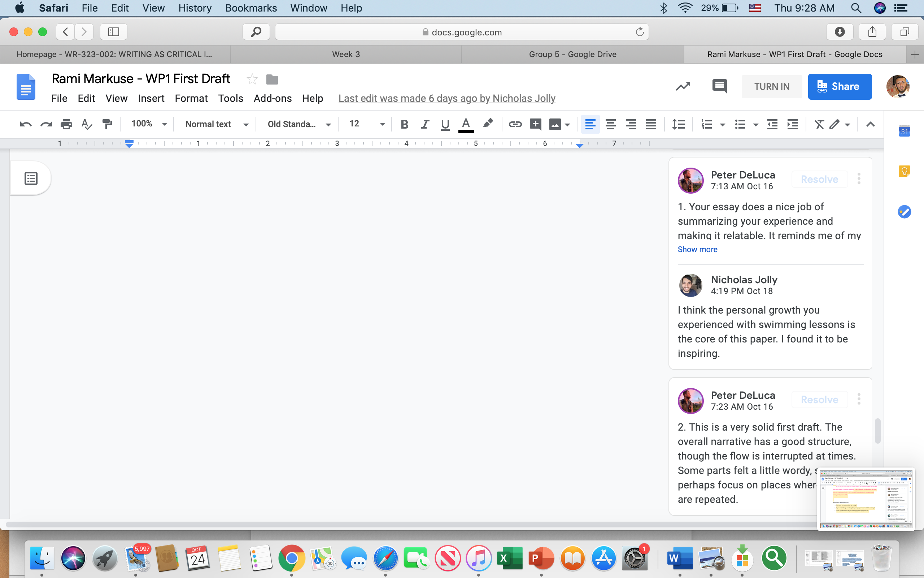Open zoom level 100% dropdown

coord(149,124)
